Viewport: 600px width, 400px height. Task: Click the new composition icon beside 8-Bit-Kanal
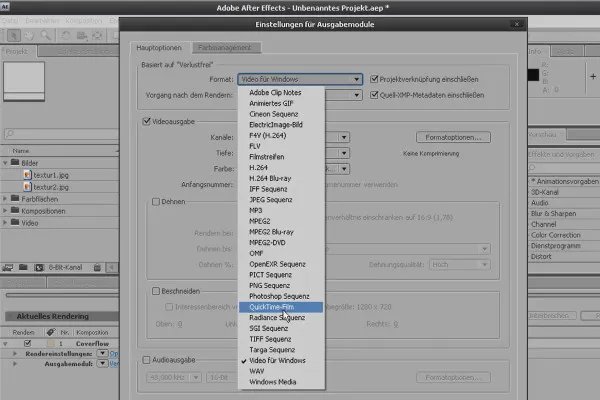39,267
